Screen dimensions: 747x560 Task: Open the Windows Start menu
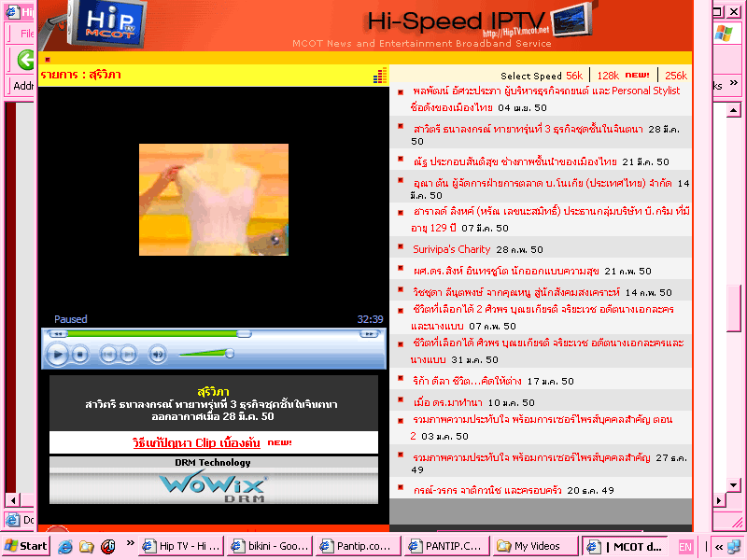tap(25, 546)
